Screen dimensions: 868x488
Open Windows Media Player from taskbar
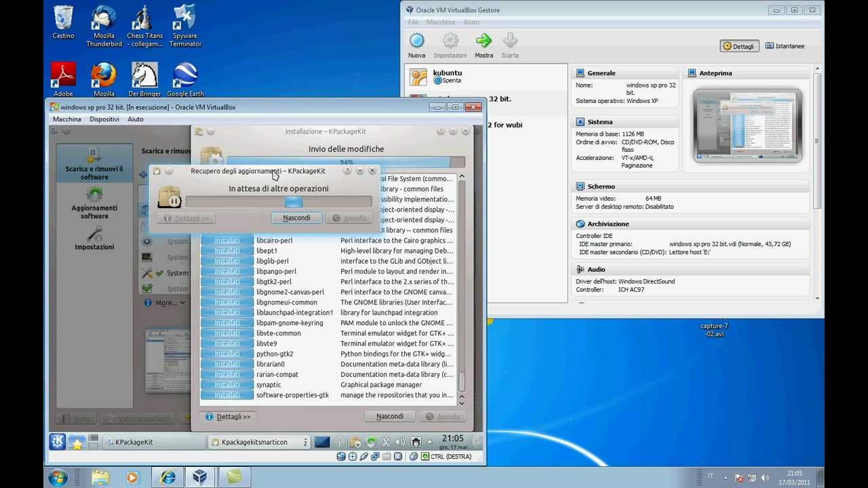click(x=132, y=477)
